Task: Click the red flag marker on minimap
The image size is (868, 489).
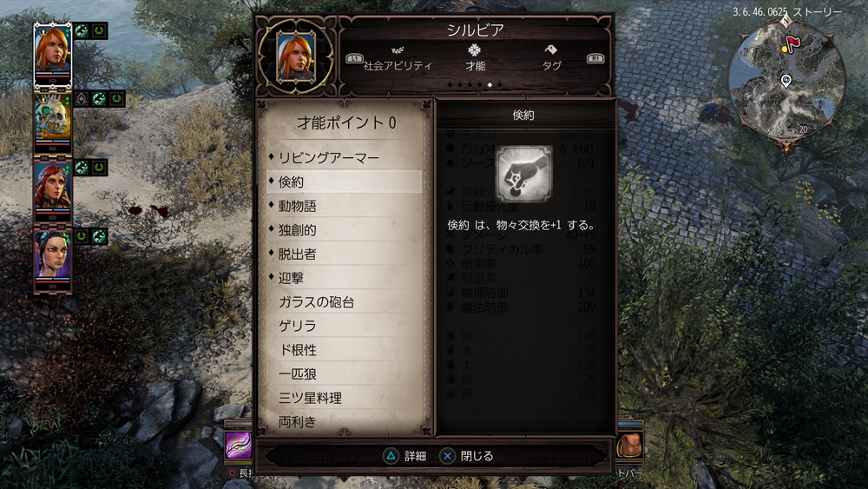Action: [793, 43]
